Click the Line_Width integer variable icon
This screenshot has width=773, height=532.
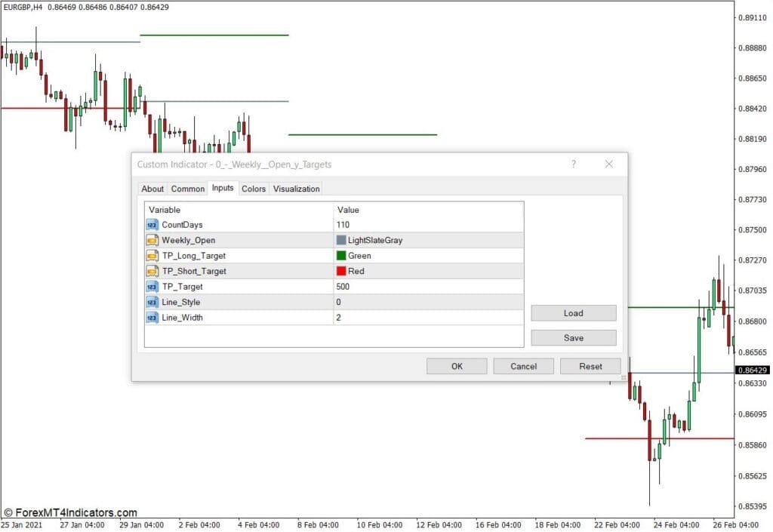tap(152, 318)
